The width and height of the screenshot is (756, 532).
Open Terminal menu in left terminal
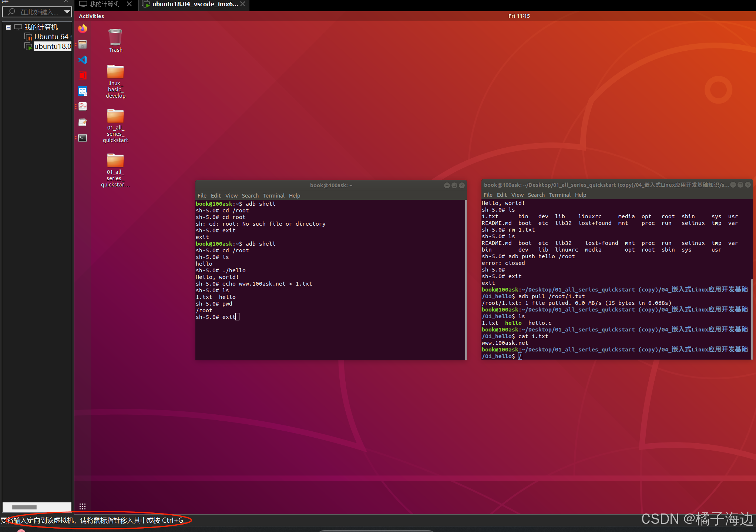[273, 196]
